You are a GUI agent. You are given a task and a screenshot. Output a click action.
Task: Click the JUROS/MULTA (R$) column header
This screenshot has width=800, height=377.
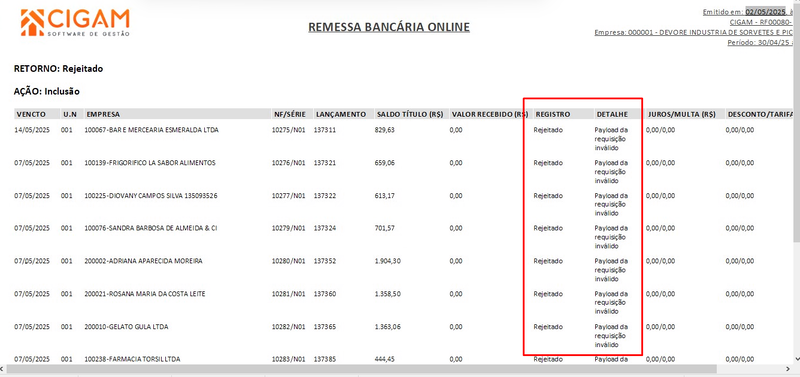click(681, 114)
